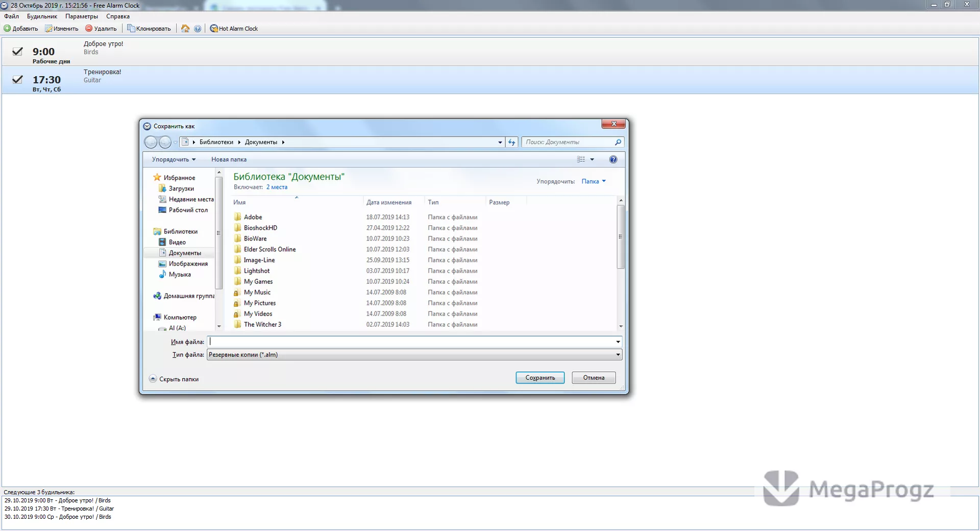Click the refresh button beside the address bar
This screenshot has height=531, width=980.
tap(512, 142)
